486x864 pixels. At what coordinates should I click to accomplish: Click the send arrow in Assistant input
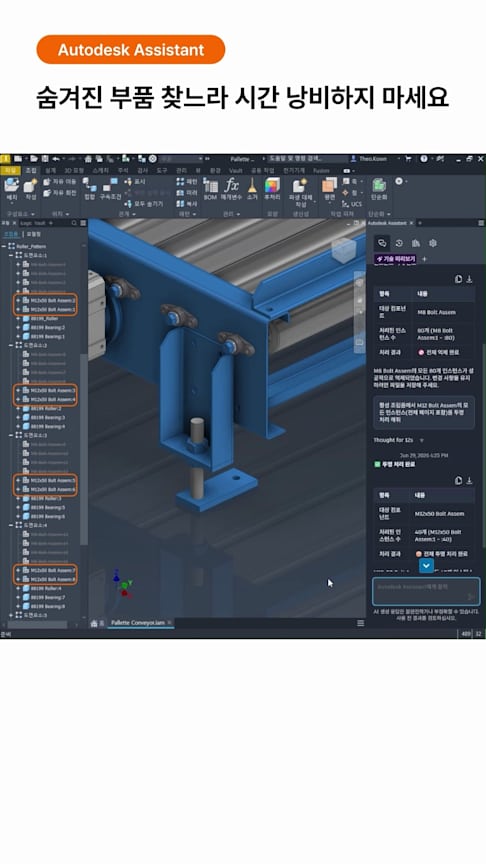471,596
